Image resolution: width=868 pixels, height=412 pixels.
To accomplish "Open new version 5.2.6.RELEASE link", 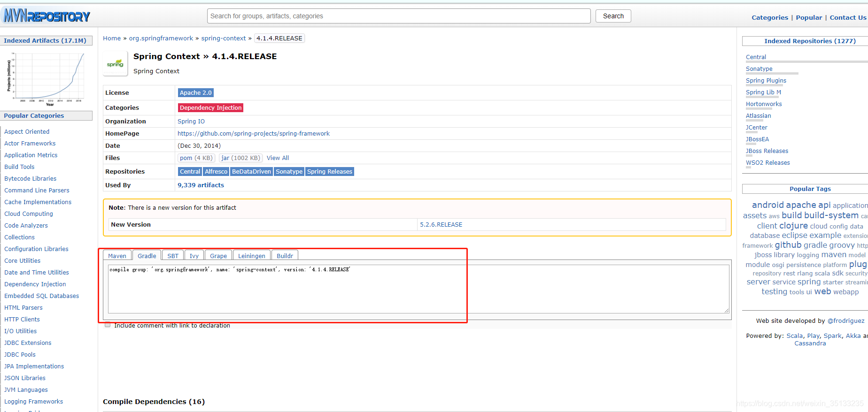I will 441,225.
